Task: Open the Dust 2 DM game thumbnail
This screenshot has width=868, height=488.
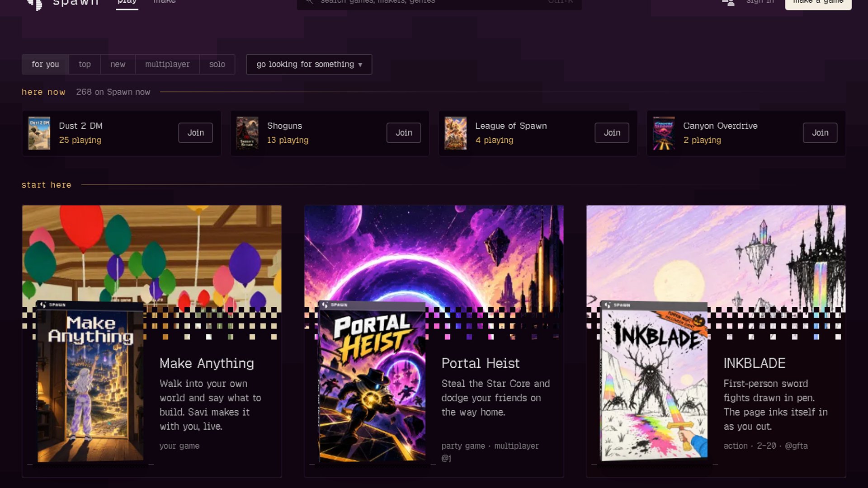Action: click(39, 133)
